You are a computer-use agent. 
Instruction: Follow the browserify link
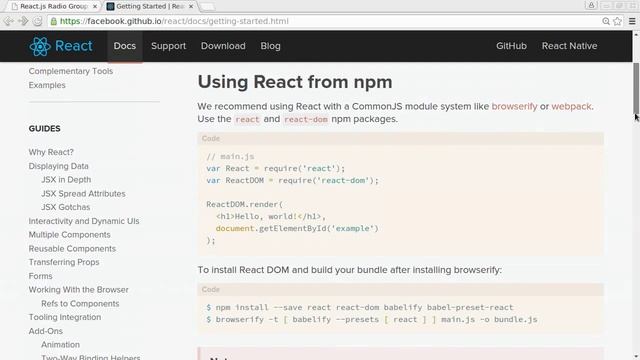(x=514, y=107)
